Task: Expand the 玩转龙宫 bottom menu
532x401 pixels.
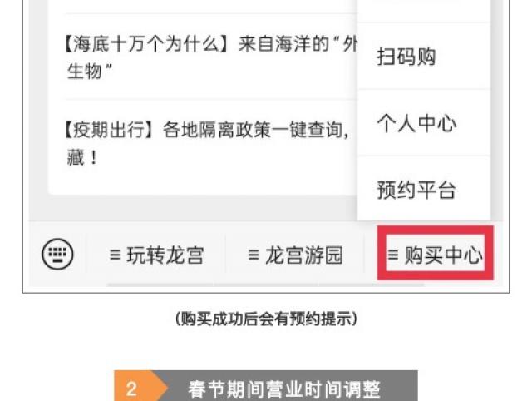Action: 156,255
